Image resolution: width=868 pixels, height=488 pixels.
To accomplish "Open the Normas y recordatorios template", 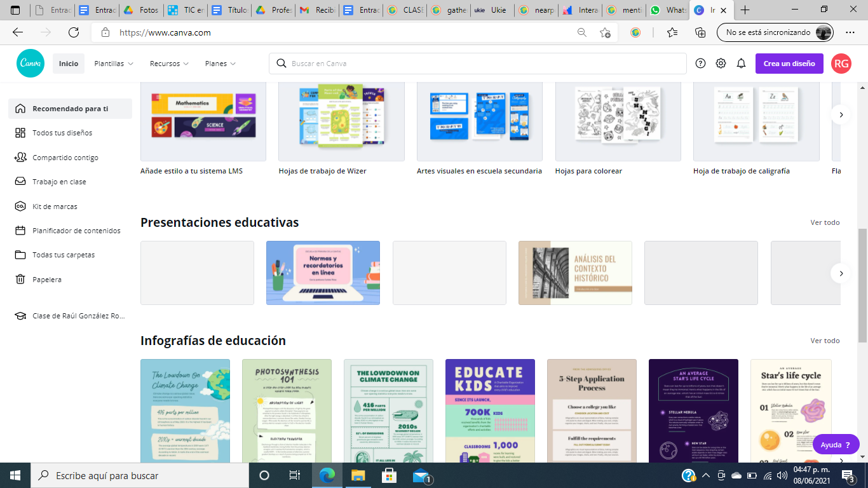I will coord(323,273).
